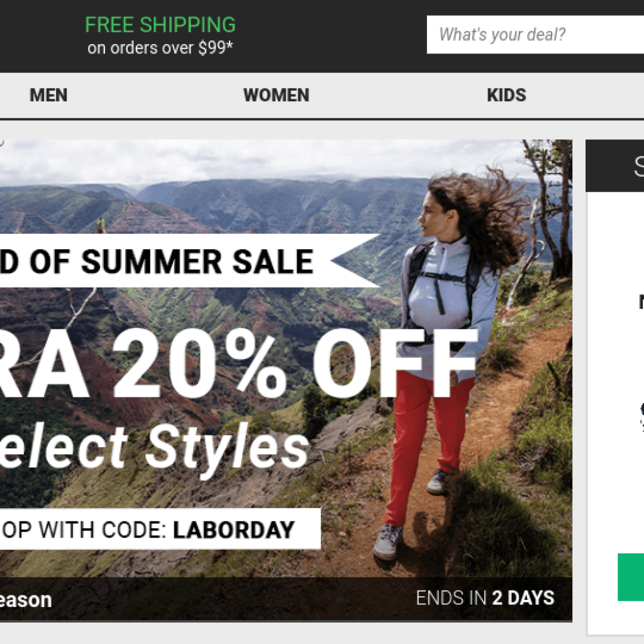Focus the 'What's your deal?' search field
The height and width of the screenshot is (644, 644).
click(x=535, y=35)
